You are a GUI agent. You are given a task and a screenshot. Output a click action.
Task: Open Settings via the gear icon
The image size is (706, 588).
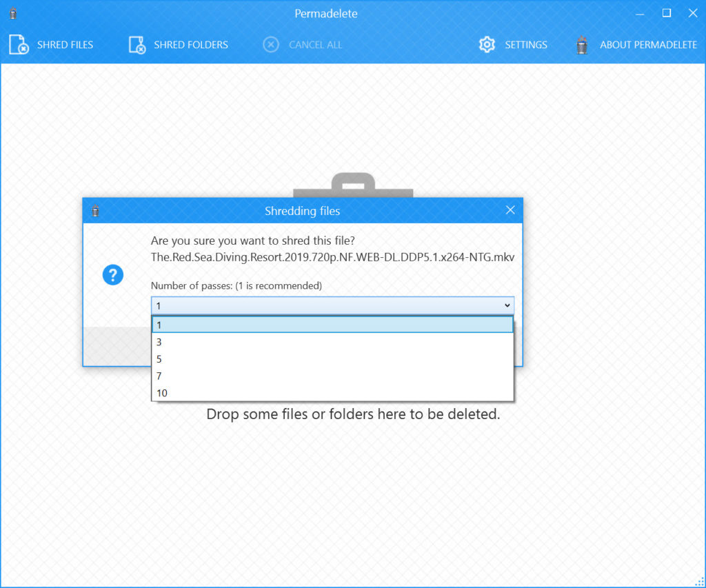[x=487, y=45]
